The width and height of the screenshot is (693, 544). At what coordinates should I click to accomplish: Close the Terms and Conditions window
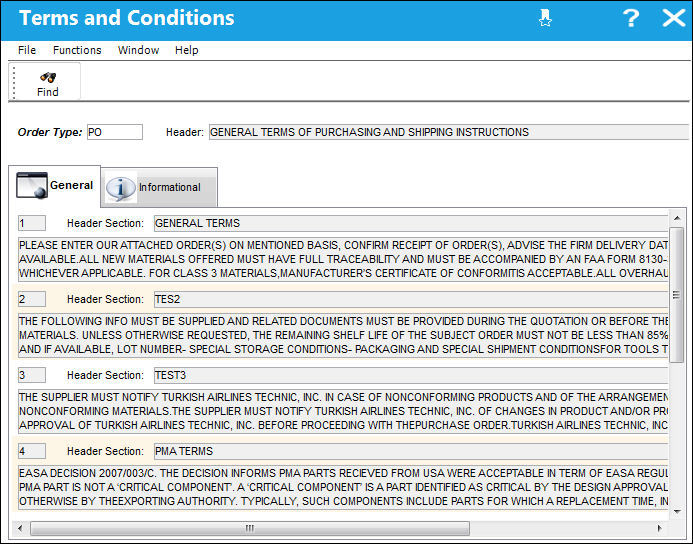pyautogui.click(x=674, y=18)
